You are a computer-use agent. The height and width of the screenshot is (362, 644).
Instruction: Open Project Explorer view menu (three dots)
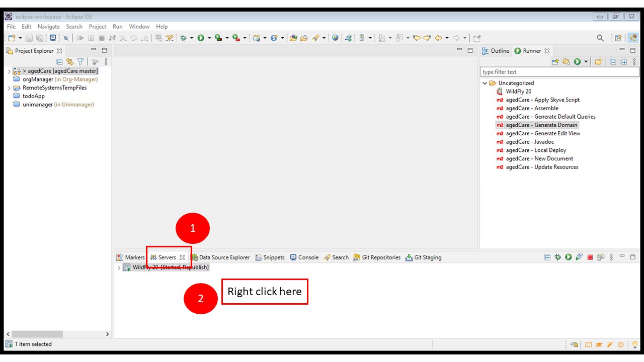coord(106,62)
